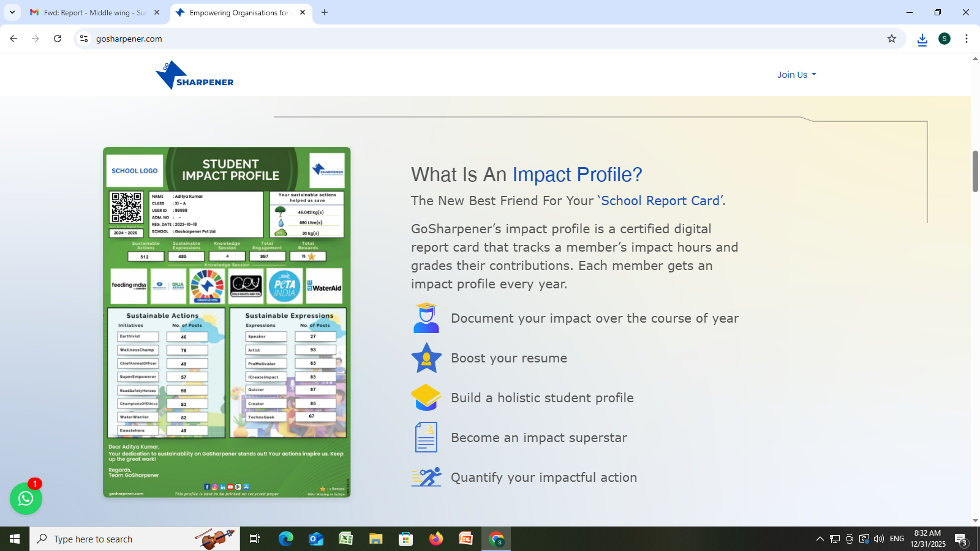Reload the current page

[58, 39]
